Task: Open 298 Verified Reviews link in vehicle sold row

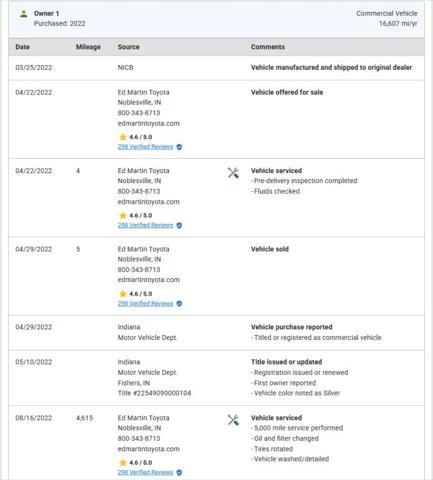Action: pos(145,304)
